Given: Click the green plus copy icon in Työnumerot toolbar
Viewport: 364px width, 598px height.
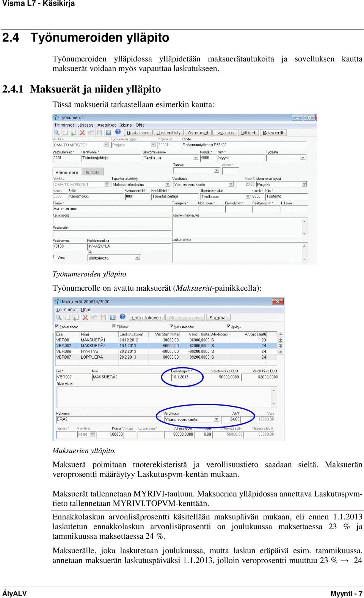Looking at the screenshot, I should click(x=74, y=132).
